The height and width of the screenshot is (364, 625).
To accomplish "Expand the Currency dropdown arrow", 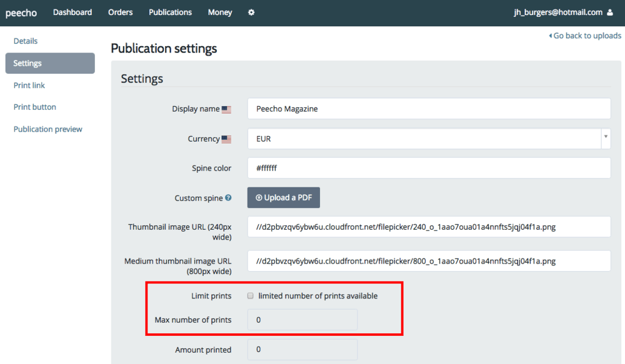I will (x=606, y=138).
